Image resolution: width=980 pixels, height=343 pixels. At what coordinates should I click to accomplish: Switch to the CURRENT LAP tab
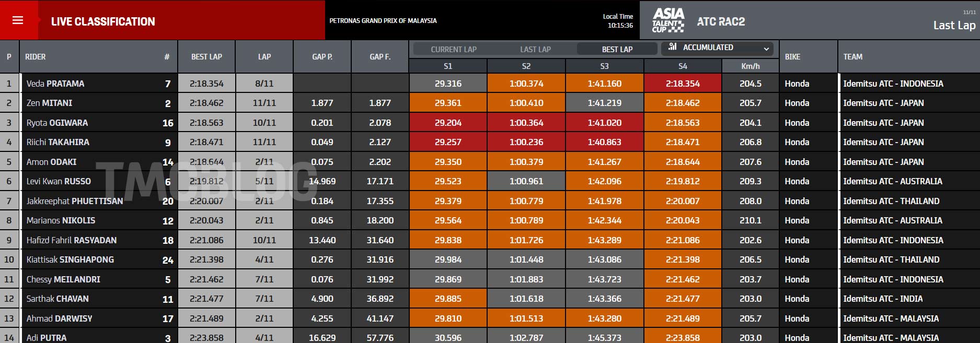click(453, 49)
